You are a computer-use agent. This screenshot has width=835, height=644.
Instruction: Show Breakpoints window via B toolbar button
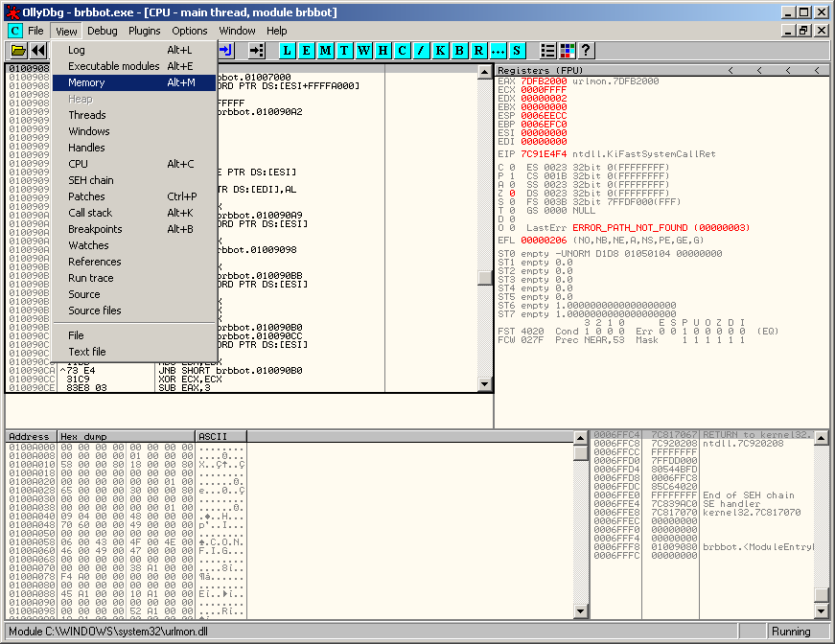coord(460,50)
